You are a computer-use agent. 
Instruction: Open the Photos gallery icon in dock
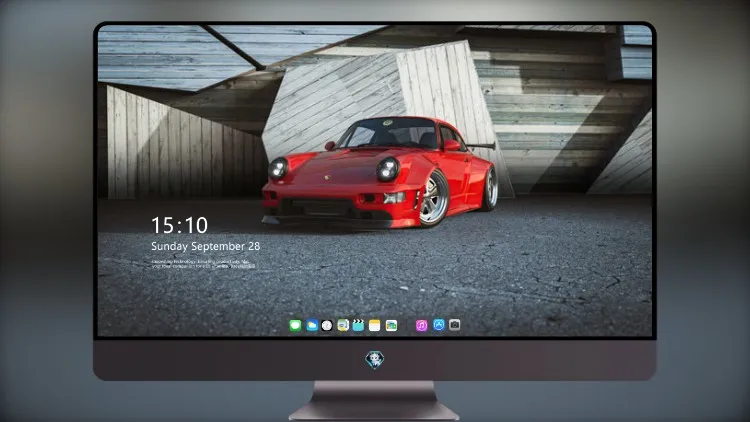pyautogui.click(x=391, y=325)
